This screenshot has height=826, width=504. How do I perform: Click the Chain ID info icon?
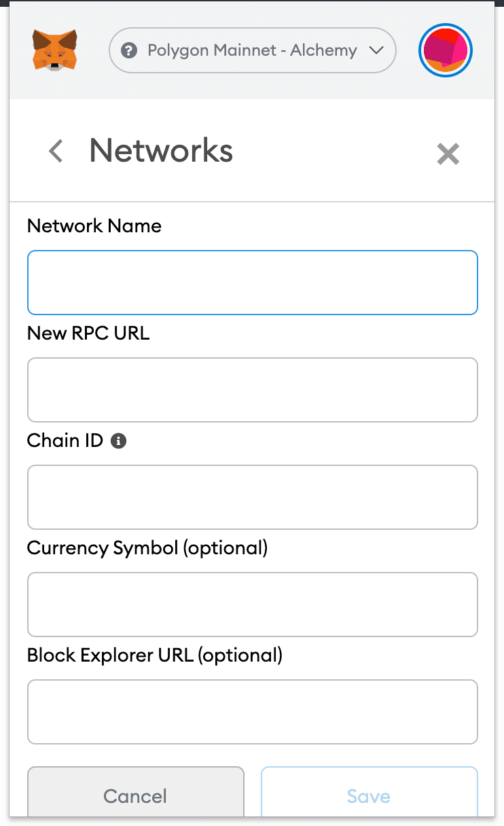(119, 441)
